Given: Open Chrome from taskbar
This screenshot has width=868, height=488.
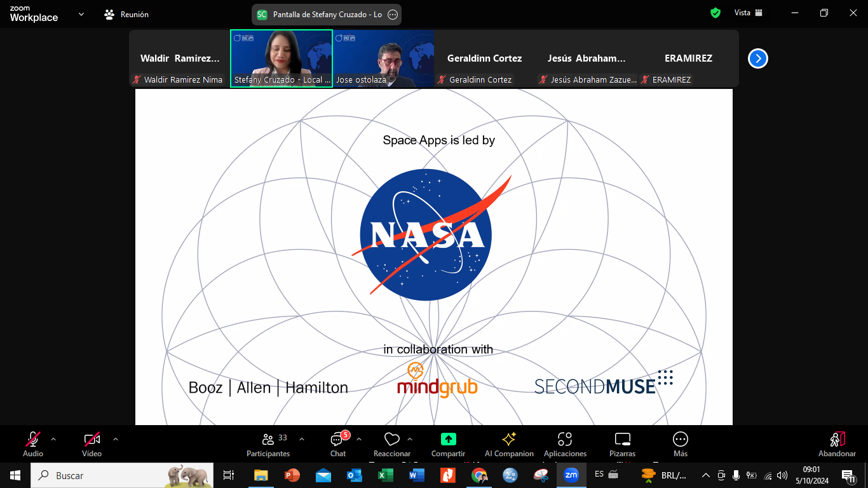Looking at the screenshot, I should (x=479, y=475).
